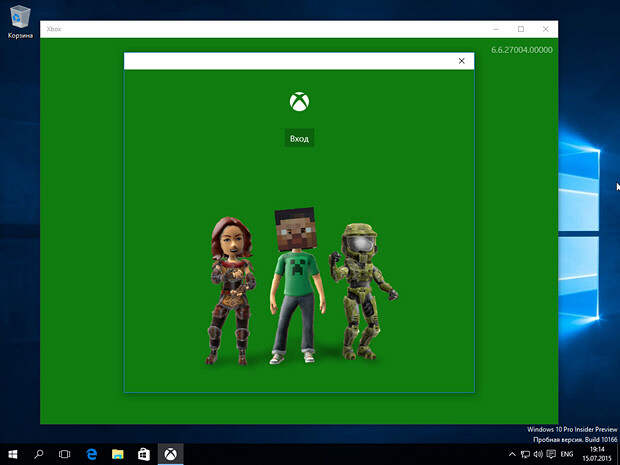Click the version text 6.6.27004.00000
Viewport: 620px width, 465px height.
(522, 50)
